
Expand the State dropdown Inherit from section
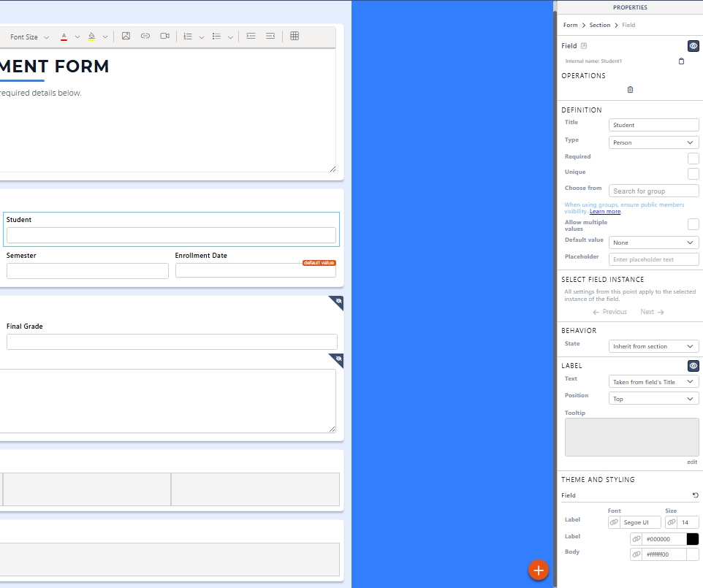(653, 346)
